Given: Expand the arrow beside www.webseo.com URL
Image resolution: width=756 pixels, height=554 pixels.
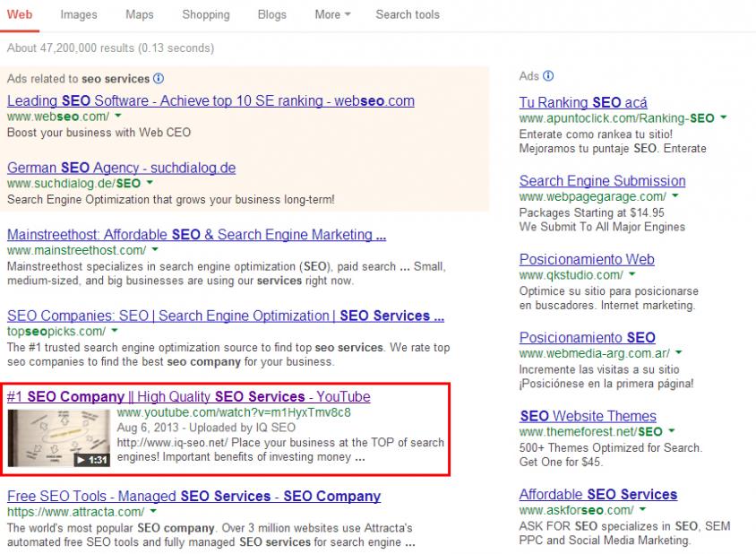Looking at the screenshot, I should click(x=118, y=117).
